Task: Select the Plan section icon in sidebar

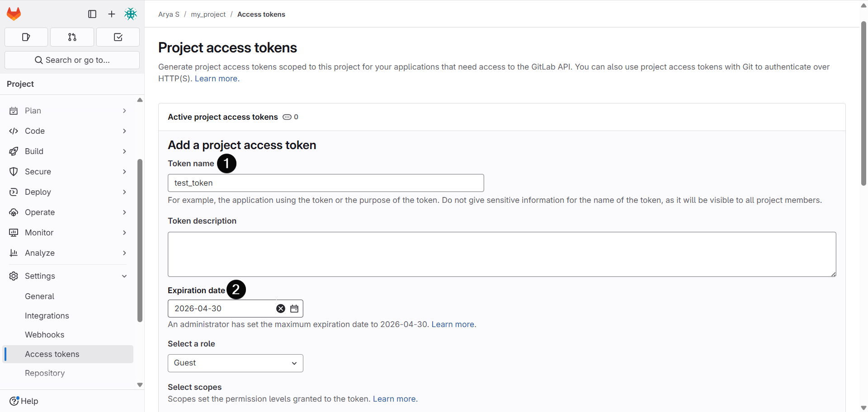Action: pos(14,111)
